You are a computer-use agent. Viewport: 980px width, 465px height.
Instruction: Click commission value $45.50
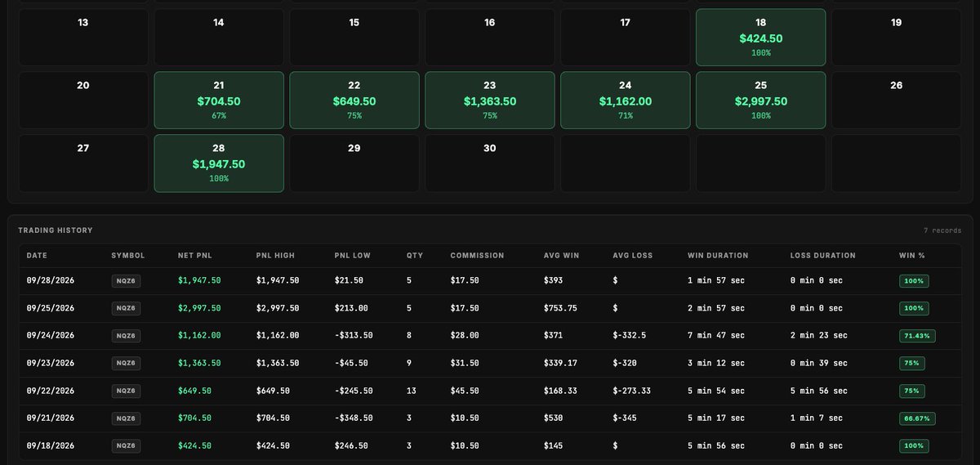[x=465, y=391]
